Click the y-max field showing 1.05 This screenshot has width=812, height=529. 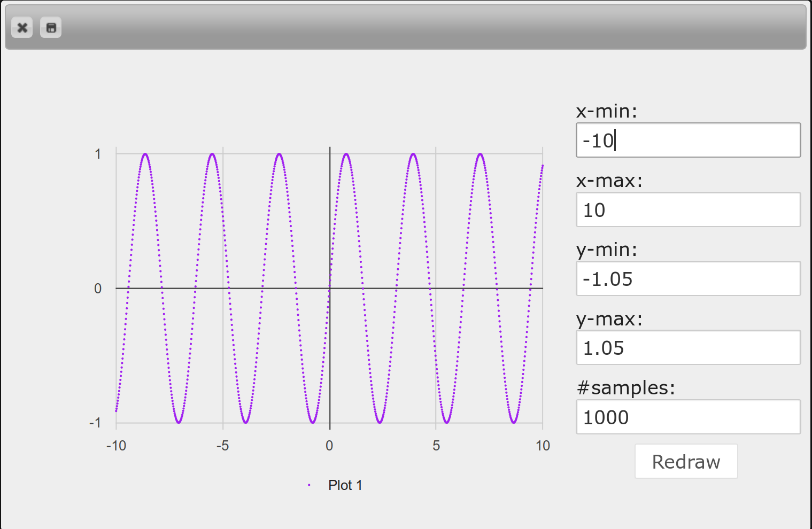687,348
